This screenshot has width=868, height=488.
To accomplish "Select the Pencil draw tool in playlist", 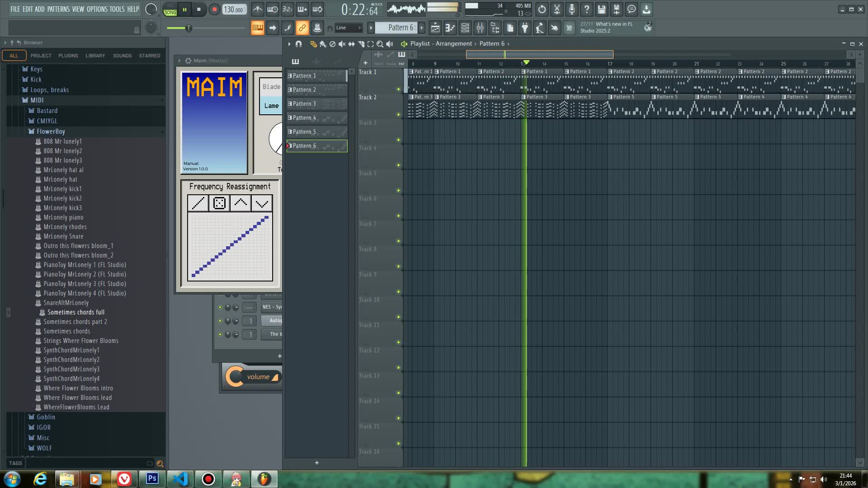I will click(x=313, y=44).
